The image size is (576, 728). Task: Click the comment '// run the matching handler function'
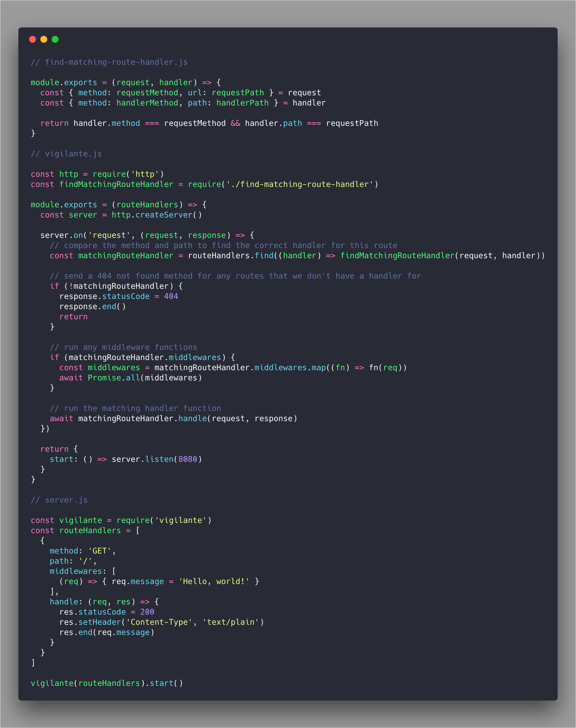(x=135, y=408)
